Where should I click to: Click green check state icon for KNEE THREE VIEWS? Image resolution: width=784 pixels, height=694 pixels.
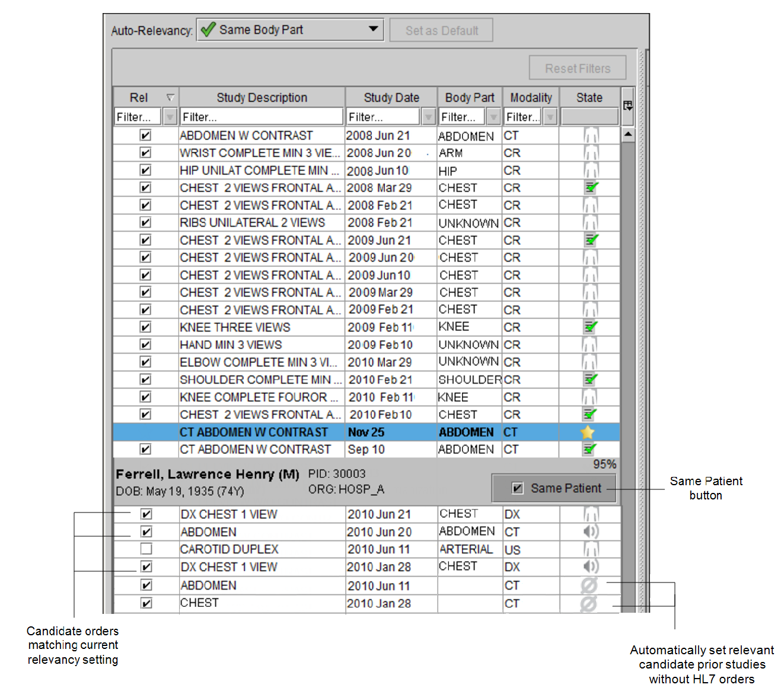[x=591, y=327]
